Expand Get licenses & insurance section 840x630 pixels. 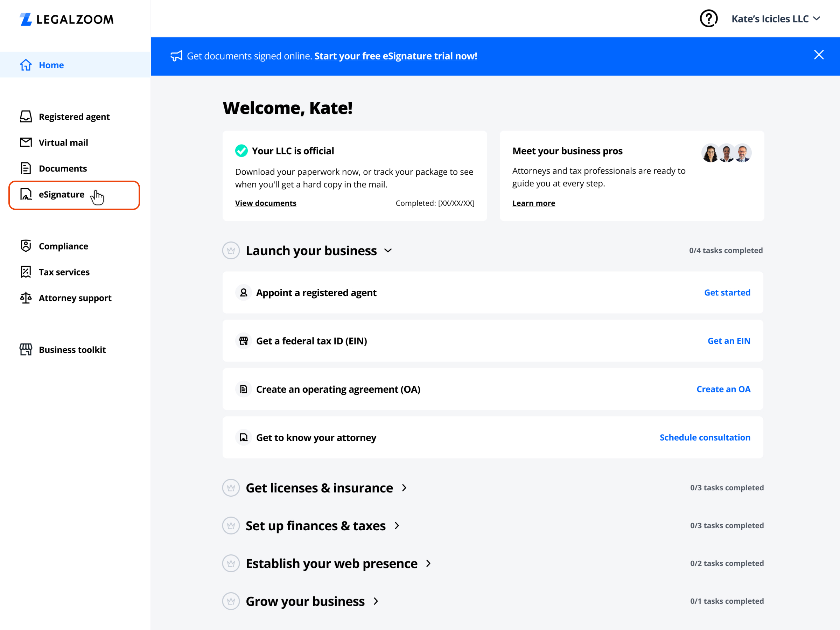pyautogui.click(x=404, y=488)
